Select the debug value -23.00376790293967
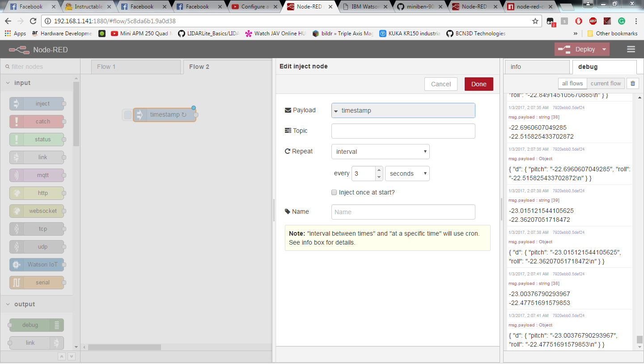The height and width of the screenshot is (364, 644). (x=539, y=294)
